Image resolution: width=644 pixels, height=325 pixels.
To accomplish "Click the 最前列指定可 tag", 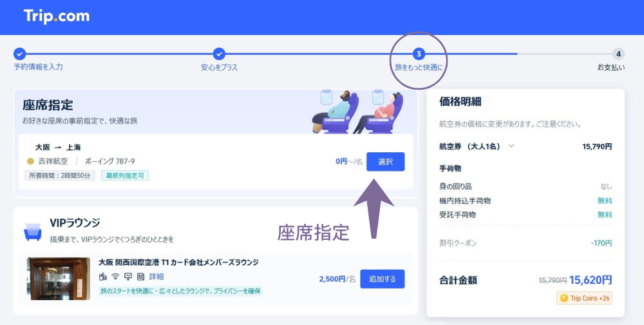I will click(x=125, y=175).
